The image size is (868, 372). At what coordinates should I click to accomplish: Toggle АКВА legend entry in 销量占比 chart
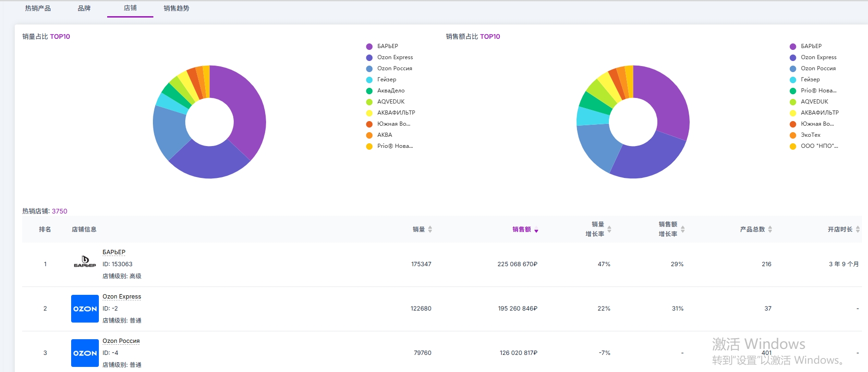coord(379,135)
